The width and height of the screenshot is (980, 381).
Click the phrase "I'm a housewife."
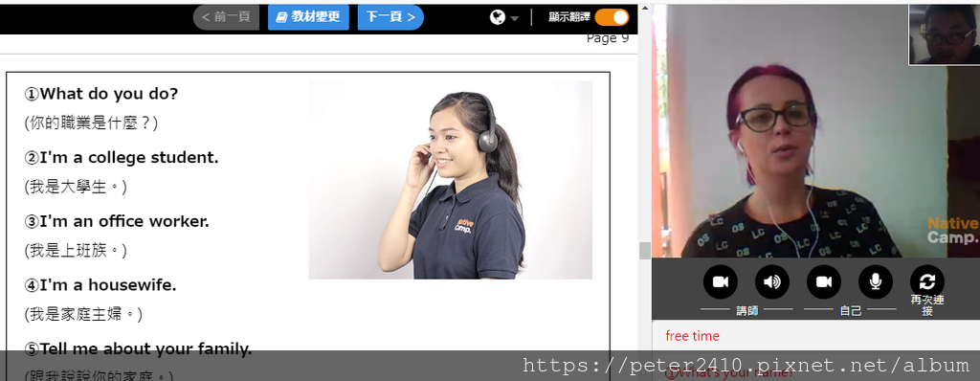[x=108, y=285]
